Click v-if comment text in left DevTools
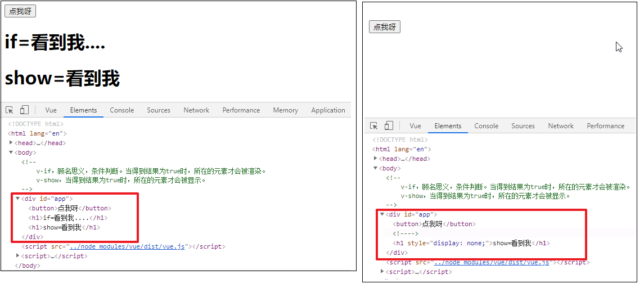This screenshot has height=288, width=644. coord(151,171)
